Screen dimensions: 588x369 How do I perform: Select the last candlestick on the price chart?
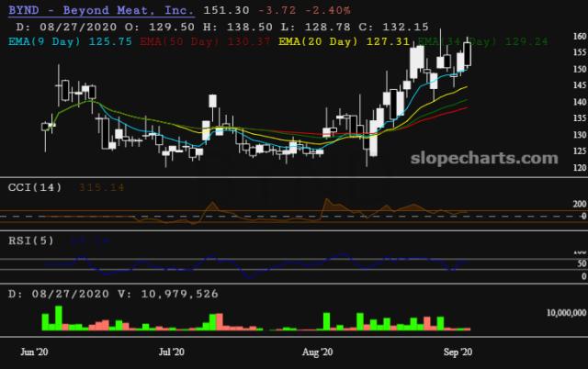[468, 53]
